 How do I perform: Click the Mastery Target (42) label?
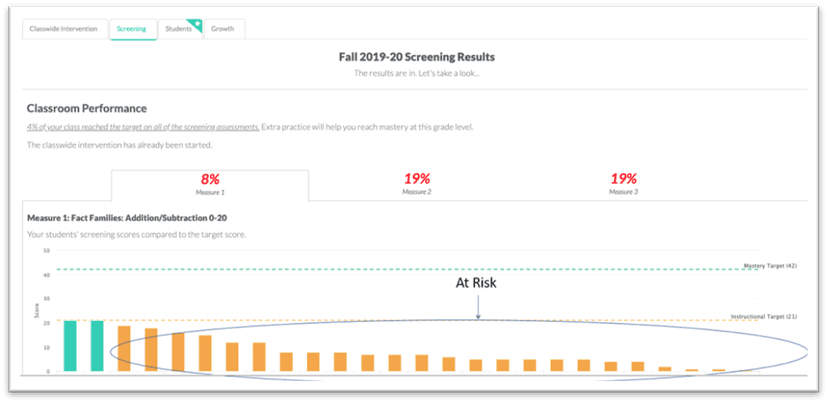(x=770, y=266)
